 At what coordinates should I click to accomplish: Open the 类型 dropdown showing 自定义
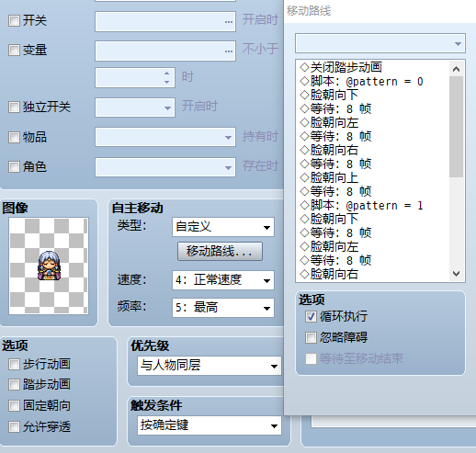pyautogui.click(x=223, y=227)
